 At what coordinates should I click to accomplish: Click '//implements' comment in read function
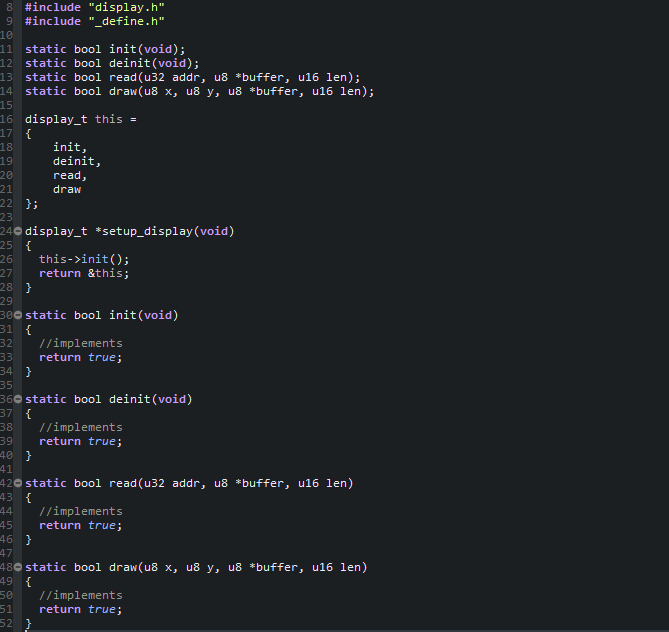[x=81, y=511]
